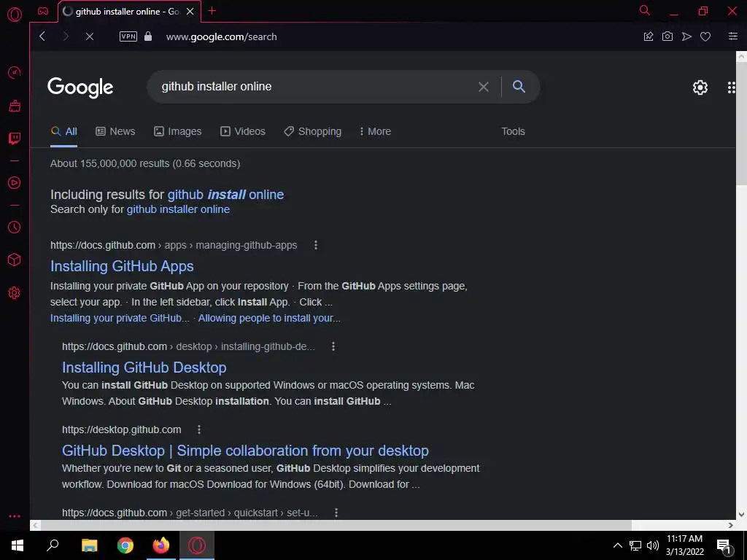Viewport: 747px width, 560px height.
Task: Open the Tools search options
Action: [513, 131]
